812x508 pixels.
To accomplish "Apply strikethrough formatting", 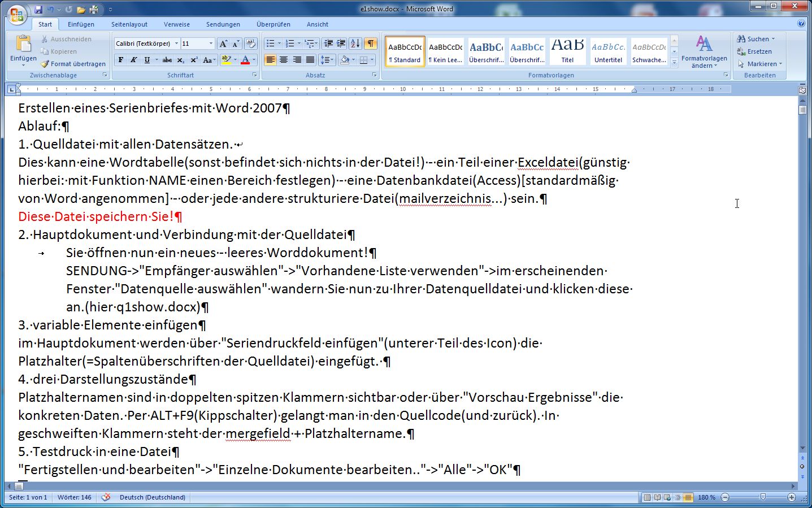I will 167,60.
